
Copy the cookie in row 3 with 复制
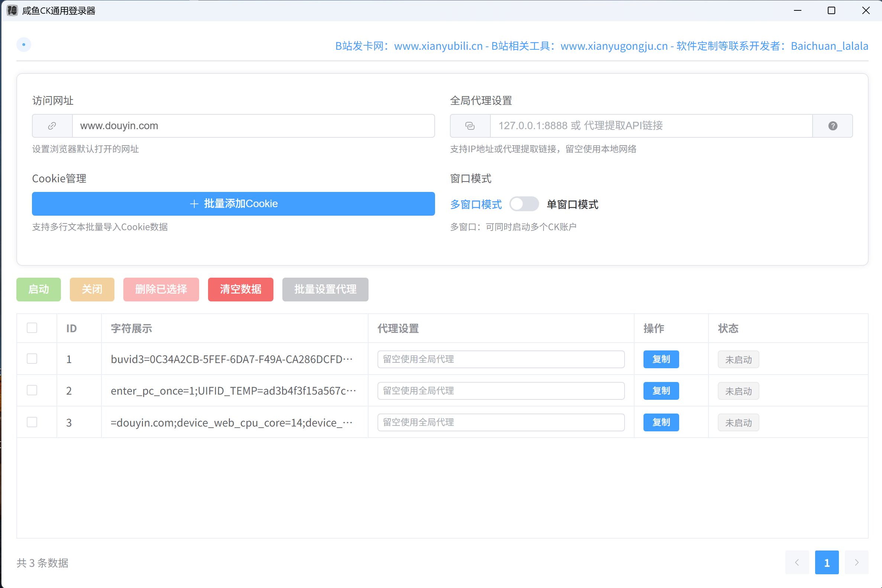click(x=661, y=422)
